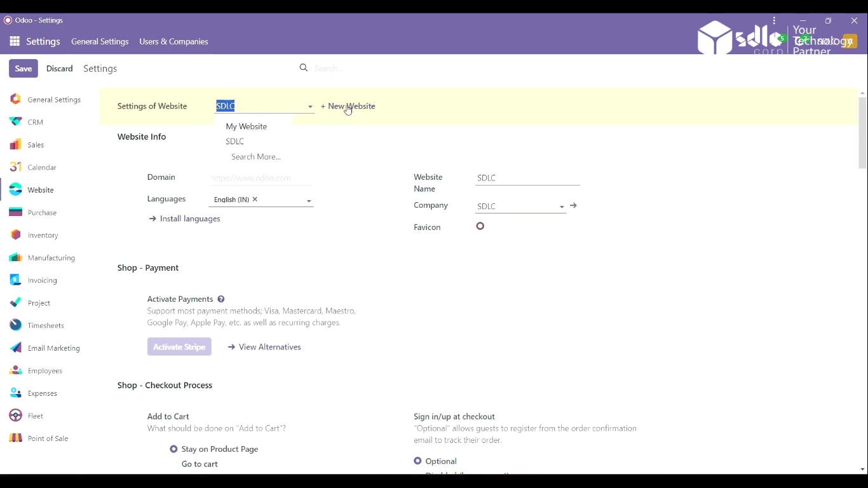Open the Company SDLC external link arrow

pos(573,206)
